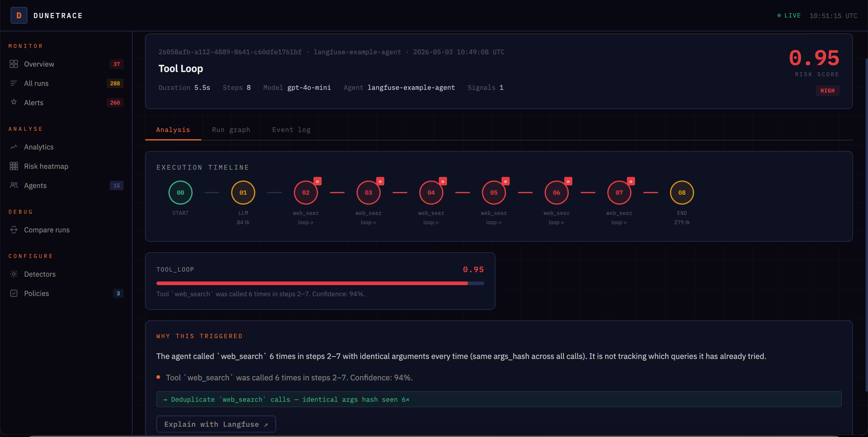Click Agent value langfuse-example-agent in the details row
868x437 pixels.
(411, 88)
